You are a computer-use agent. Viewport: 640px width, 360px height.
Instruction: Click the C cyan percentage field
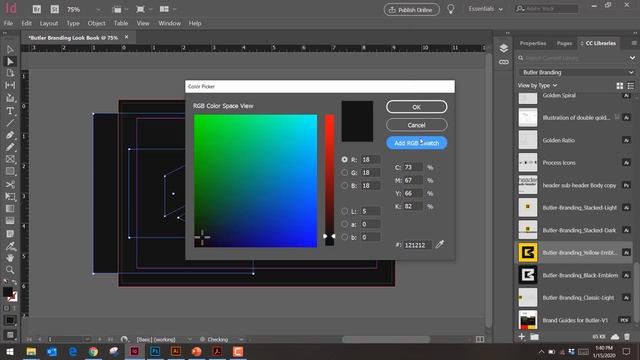pyautogui.click(x=413, y=167)
